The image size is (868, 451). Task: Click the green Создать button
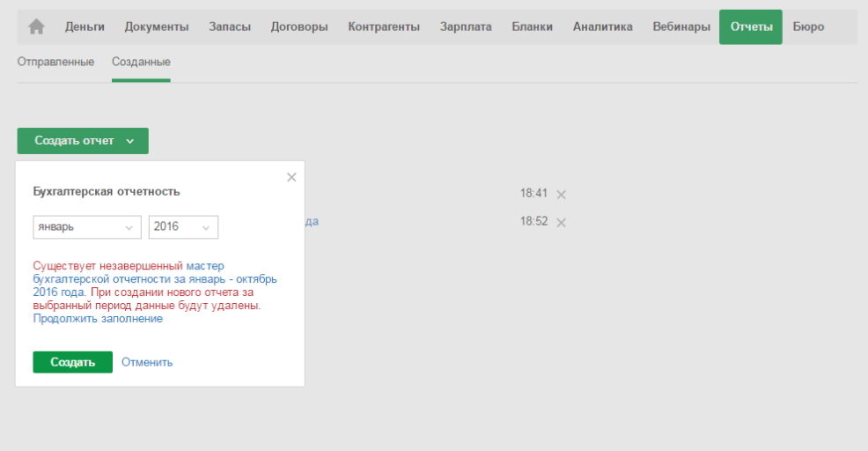pos(72,362)
